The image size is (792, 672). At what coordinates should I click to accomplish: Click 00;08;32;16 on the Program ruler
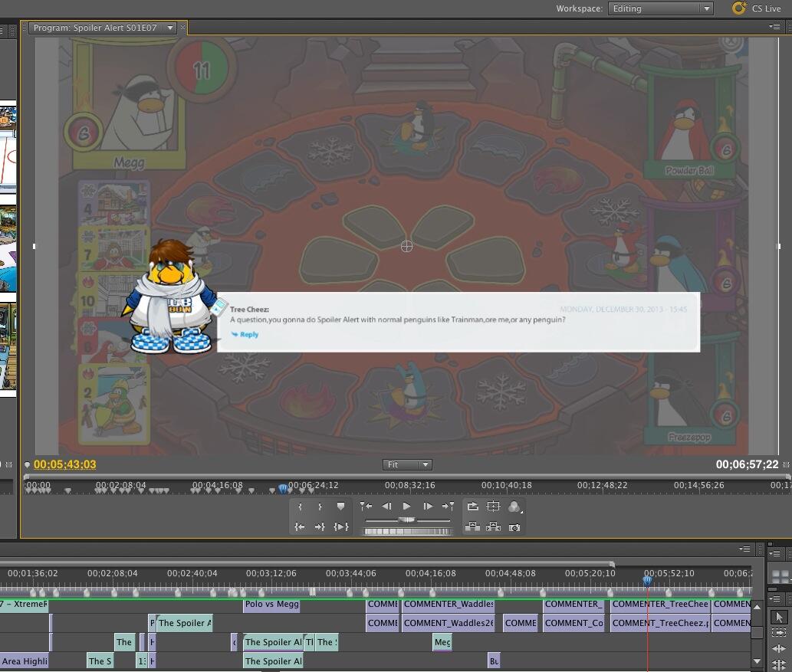(x=409, y=485)
